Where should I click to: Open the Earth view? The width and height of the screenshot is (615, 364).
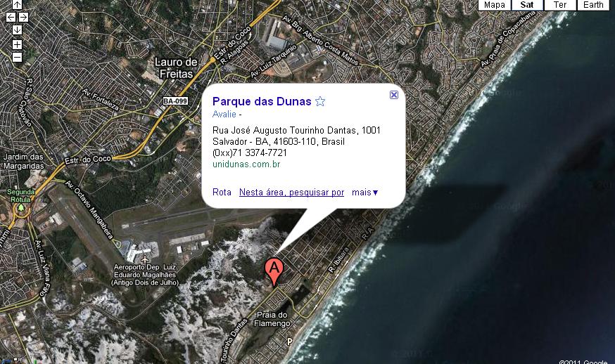coord(593,5)
